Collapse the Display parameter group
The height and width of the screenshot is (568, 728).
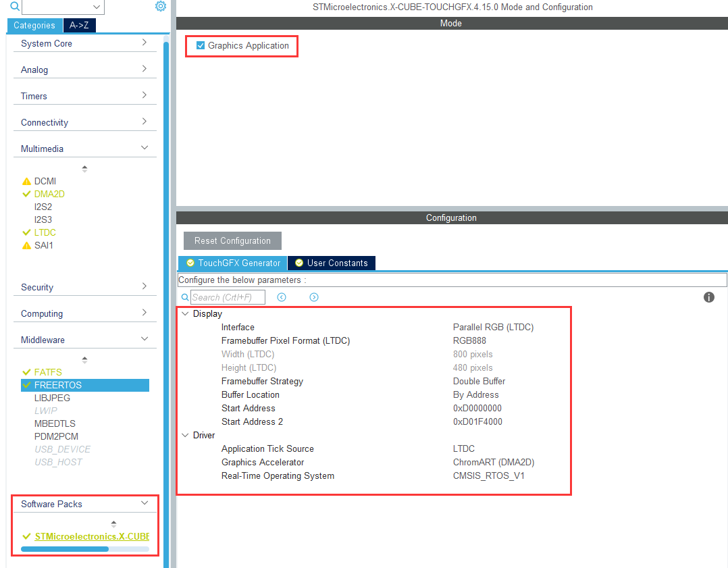[185, 314]
